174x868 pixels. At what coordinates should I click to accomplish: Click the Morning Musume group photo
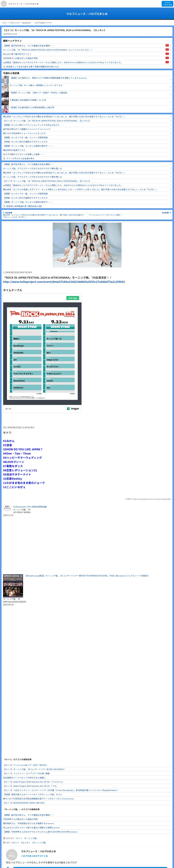pos(87,245)
